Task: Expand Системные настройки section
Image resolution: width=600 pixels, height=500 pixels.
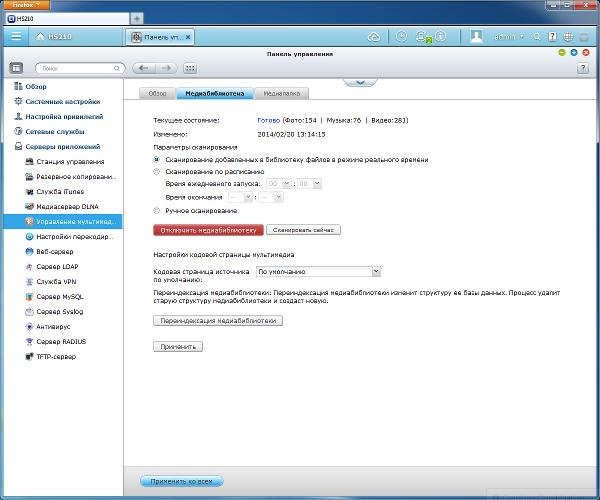Action: coord(57,101)
